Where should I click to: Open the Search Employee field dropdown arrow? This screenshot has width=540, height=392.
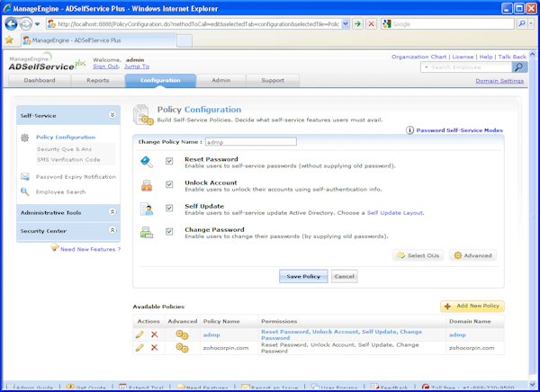click(x=427, y=67)
